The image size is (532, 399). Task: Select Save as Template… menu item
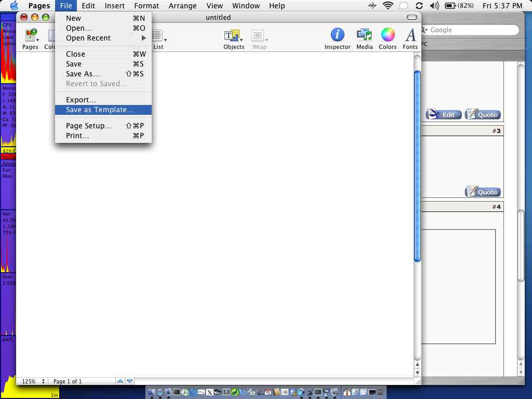[x=103, y=110]
